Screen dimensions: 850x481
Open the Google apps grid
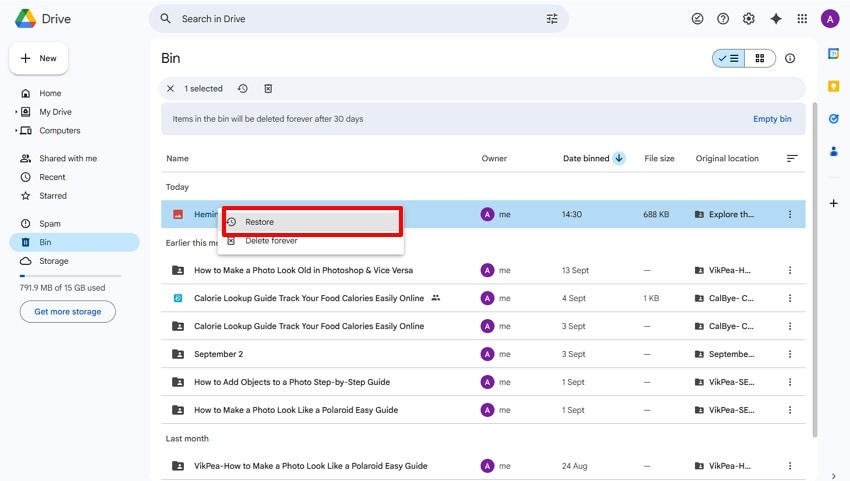[x=802, y=19]
